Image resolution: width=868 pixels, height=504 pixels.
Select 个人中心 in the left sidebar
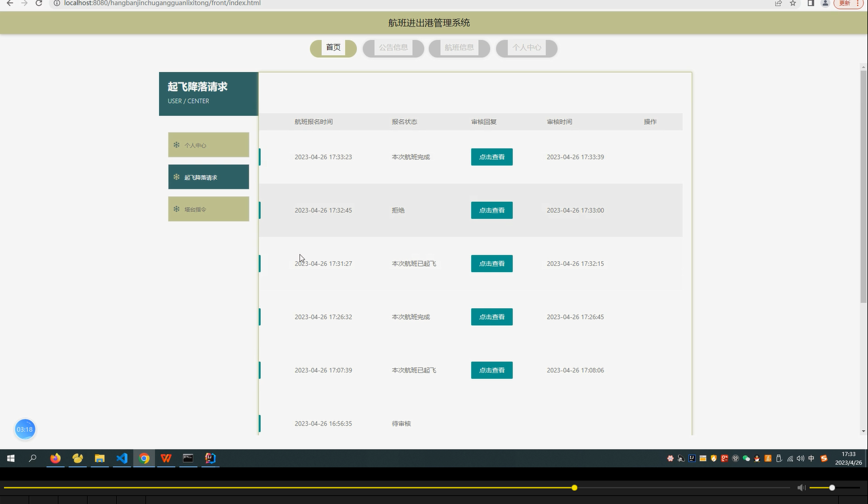208,145
